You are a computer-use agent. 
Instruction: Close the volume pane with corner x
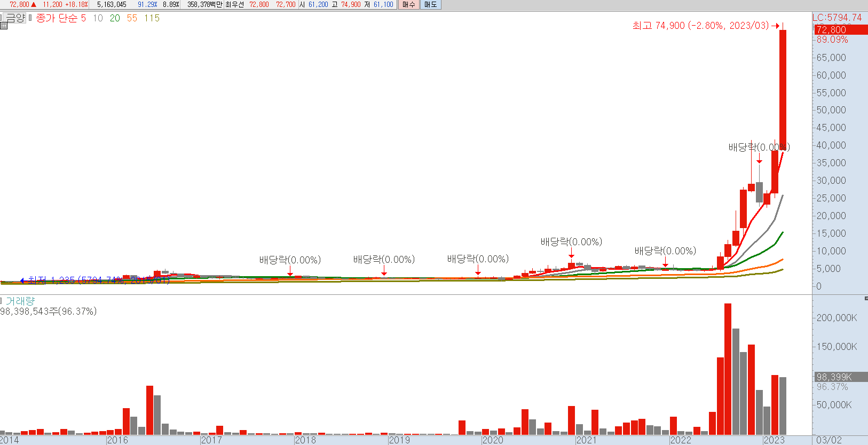pos(866,298)
